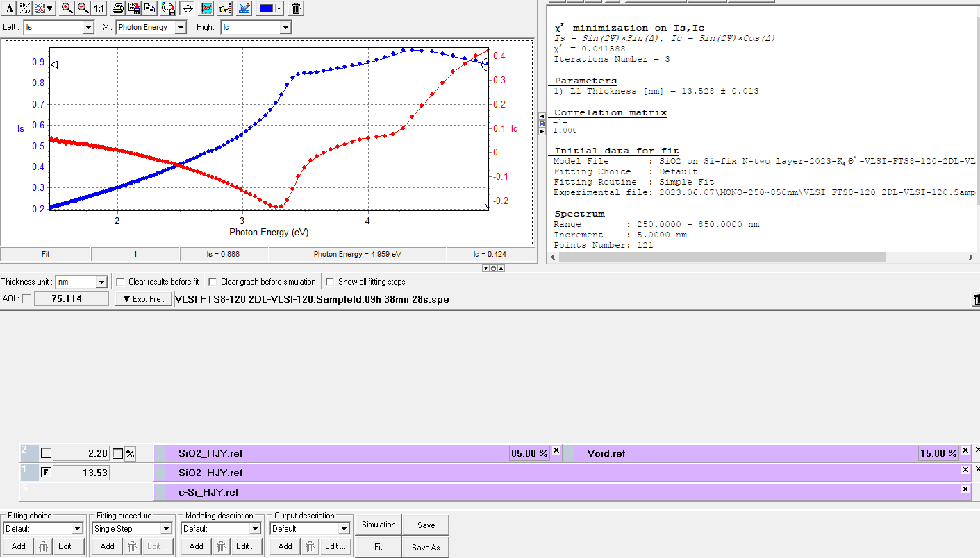Viewport: 980px width, 558px height.
Task: Click the pointing hand legend icon
Action: click(x=225, y=8)
